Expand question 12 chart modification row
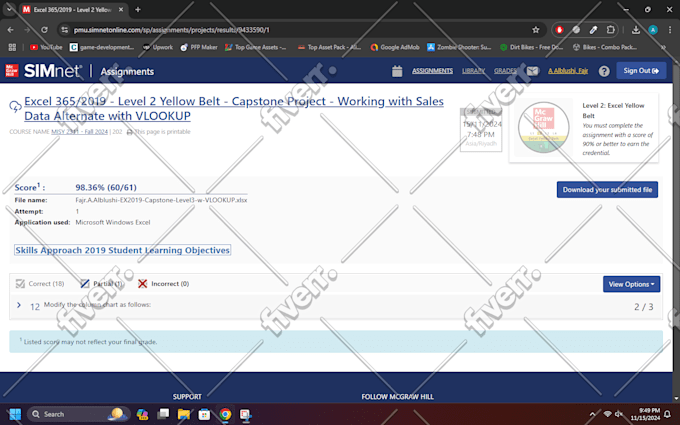The image size is (680, 425). [19, 305]
